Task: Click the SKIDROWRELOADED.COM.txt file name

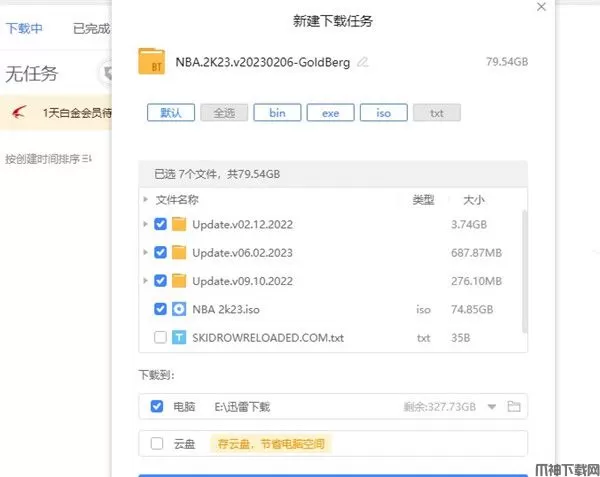Action: coord(268,338)
